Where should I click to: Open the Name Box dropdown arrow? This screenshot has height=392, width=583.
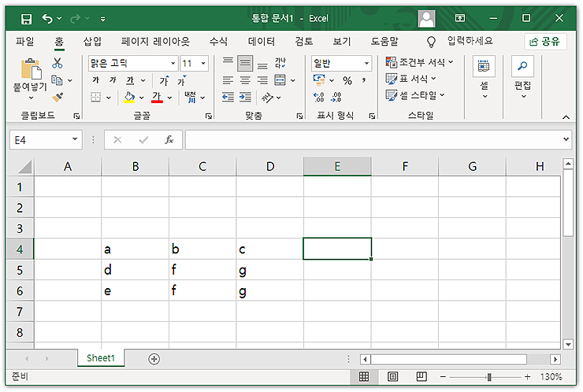75,139
